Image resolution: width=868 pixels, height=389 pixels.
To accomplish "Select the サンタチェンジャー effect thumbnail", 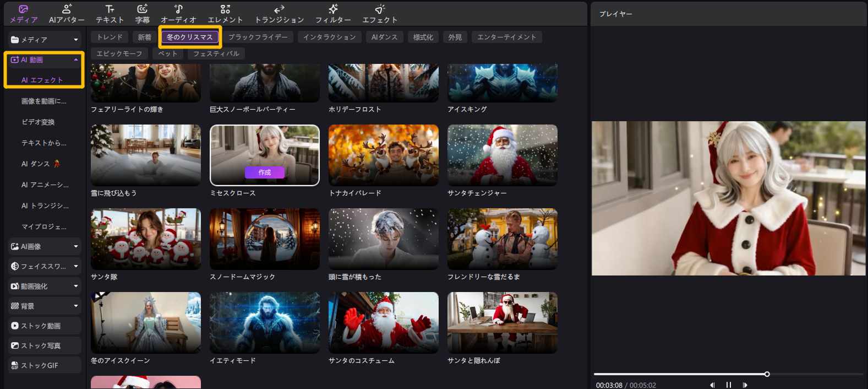I will point(503,155).
